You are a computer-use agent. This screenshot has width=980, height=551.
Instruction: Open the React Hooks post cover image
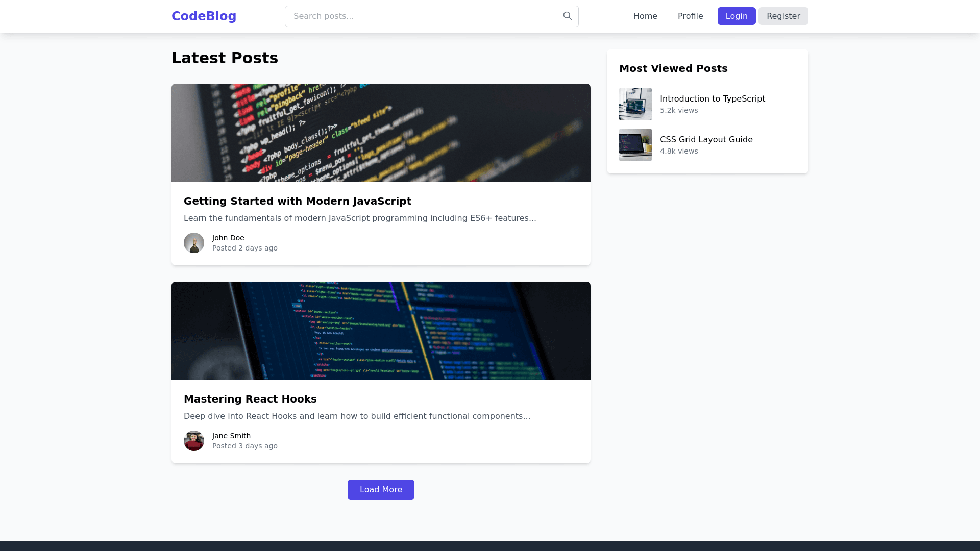[381, 331]
